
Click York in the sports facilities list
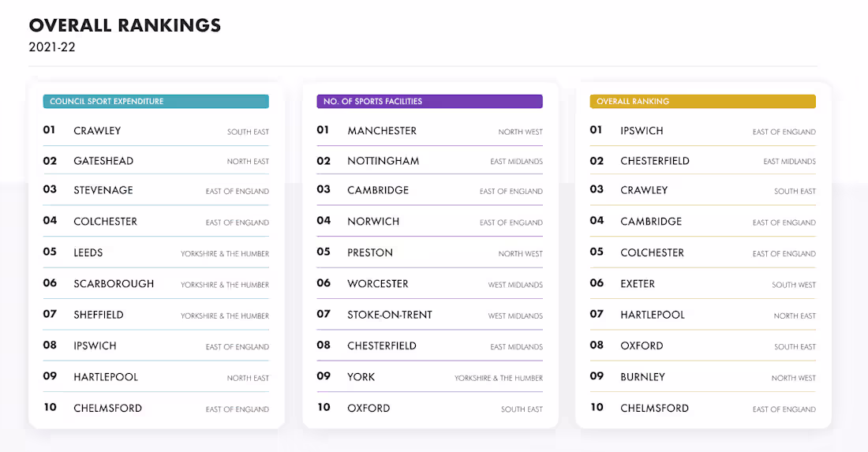[x=361, y=377]
